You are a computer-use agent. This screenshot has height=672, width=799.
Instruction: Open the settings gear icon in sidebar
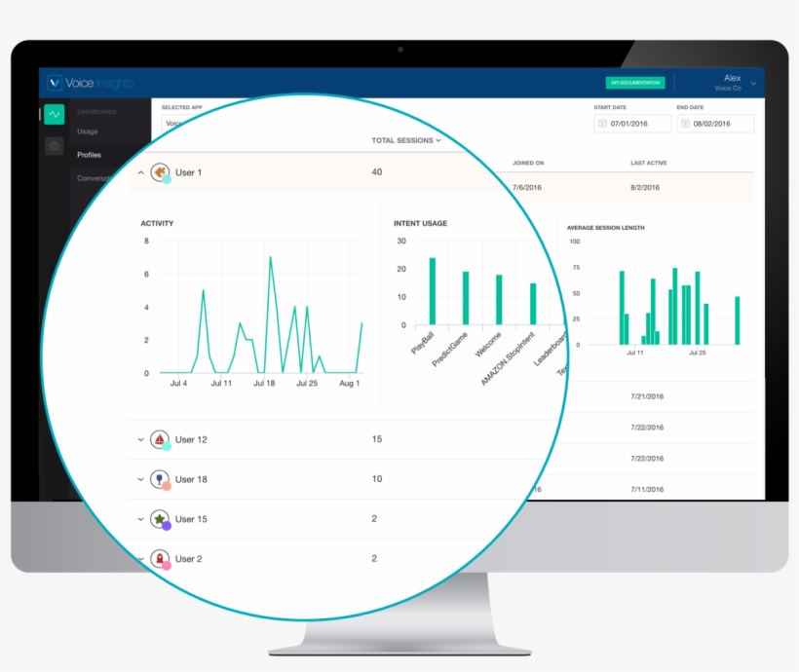point(53,146)
